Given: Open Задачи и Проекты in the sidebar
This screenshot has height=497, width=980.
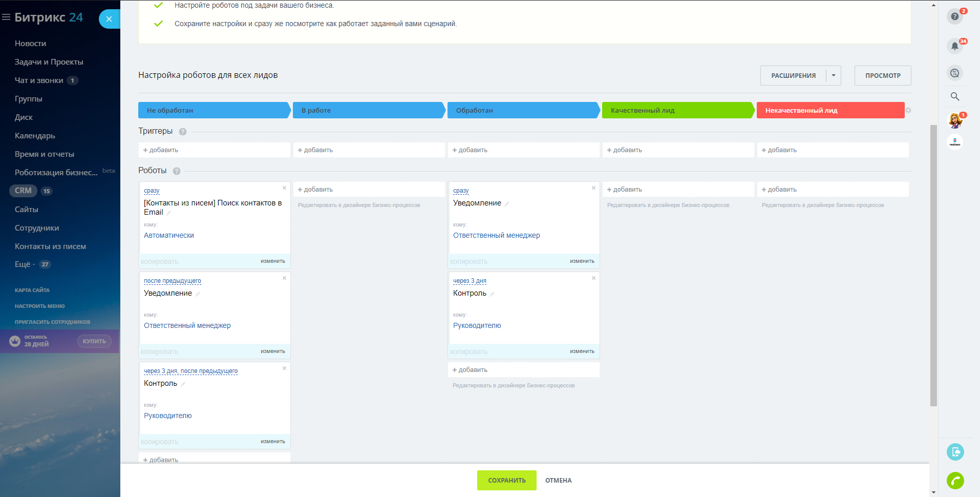Looking at the screenshot, I should click(49, 62).
